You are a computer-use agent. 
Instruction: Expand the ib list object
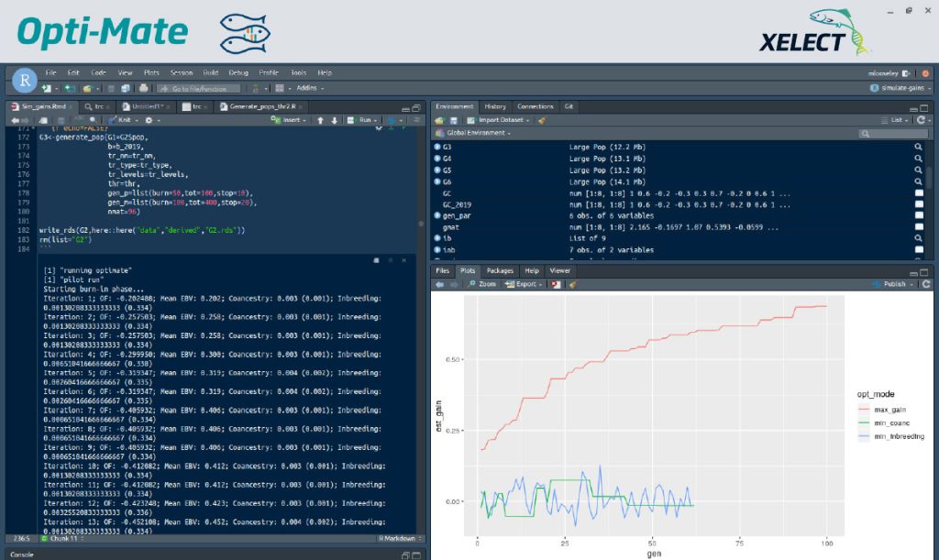point(437,238)
